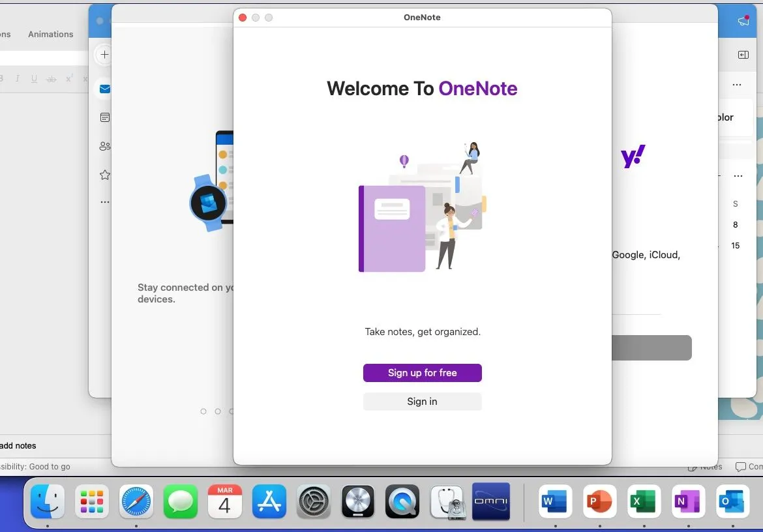Open the Outlook Mail sidebar icon
Image resolution: width=763 pixels, height=532 pixels.
click(104, 89)
